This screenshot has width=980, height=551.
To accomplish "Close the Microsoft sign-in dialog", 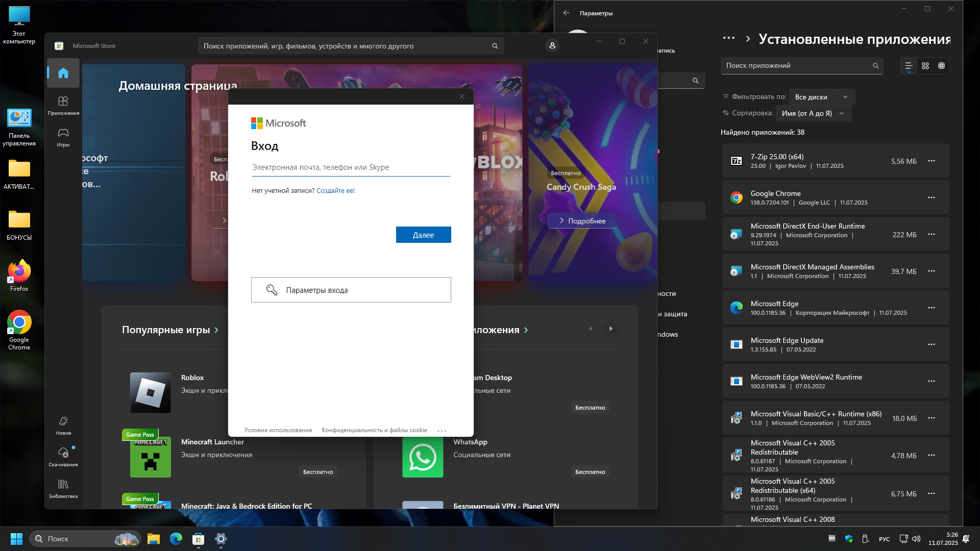I will [462, 96].
